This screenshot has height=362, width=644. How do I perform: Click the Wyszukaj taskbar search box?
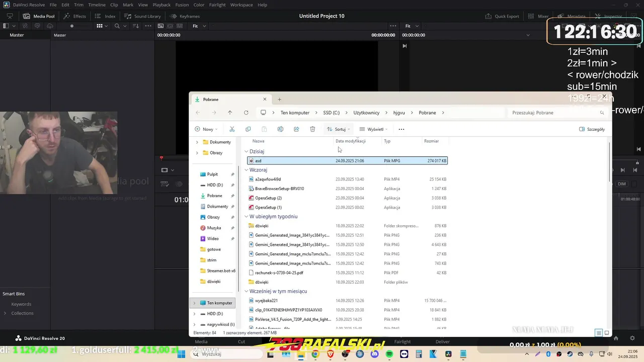[226, 354]
